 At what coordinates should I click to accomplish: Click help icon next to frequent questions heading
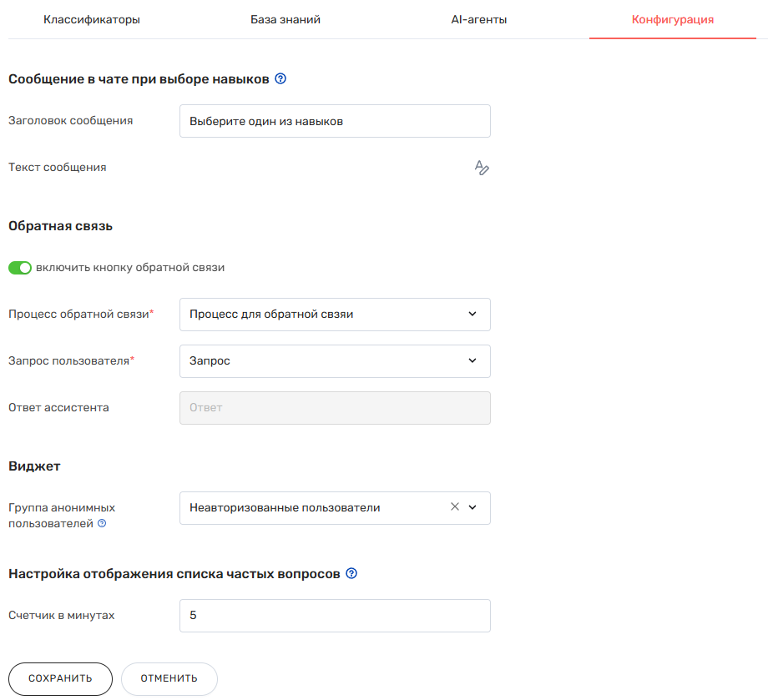[351, 573]
